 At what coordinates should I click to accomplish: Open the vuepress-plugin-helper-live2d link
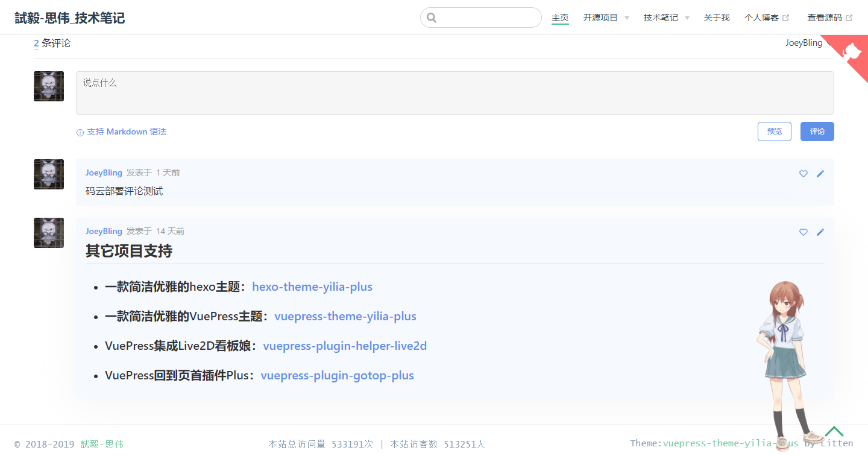point(345,346)
